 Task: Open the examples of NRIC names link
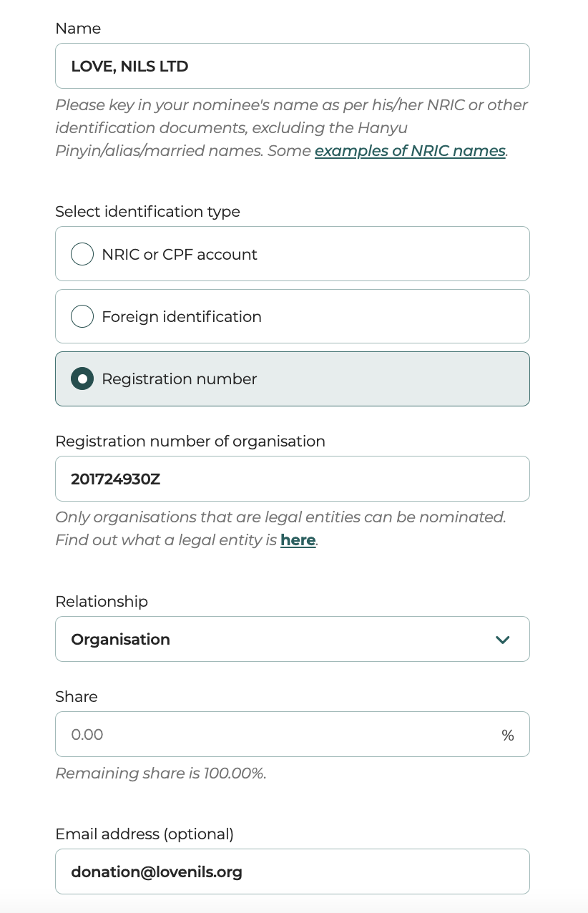410,151
